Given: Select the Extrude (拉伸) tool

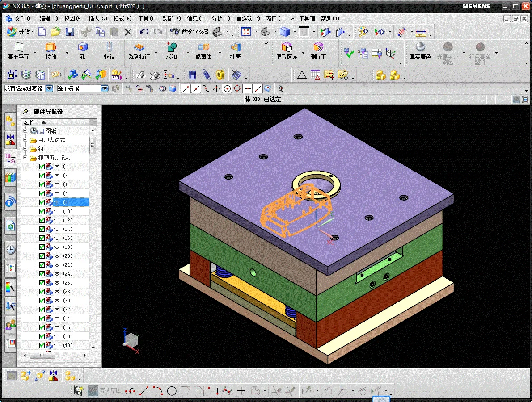Looking at the screenshot, I should pos(51,51).
